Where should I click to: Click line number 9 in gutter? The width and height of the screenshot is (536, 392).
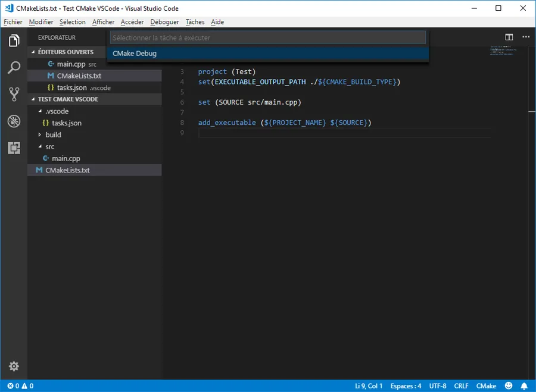182,133
